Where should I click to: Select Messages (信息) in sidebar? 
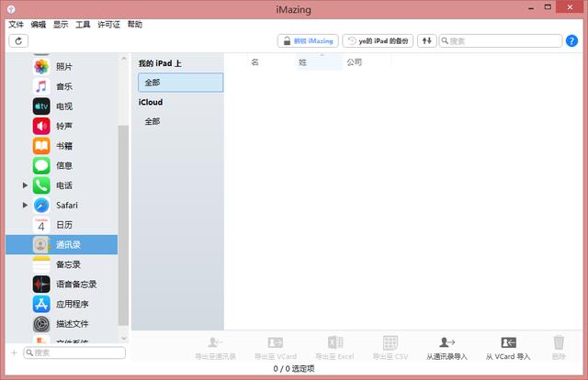click(62, 165)
